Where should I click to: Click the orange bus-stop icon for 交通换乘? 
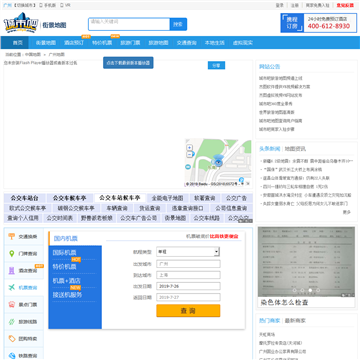(x=12, y=236)
